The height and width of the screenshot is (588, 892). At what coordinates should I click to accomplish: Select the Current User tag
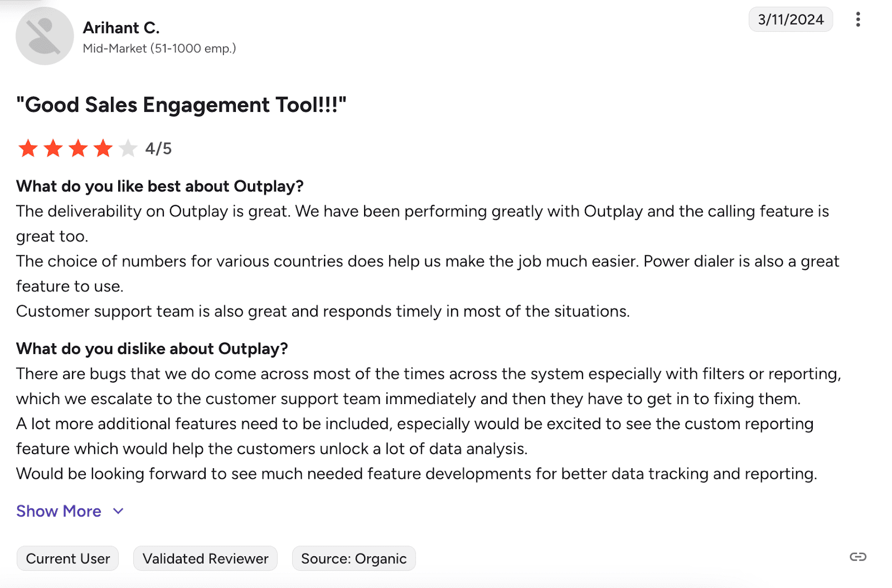[68, 558]
